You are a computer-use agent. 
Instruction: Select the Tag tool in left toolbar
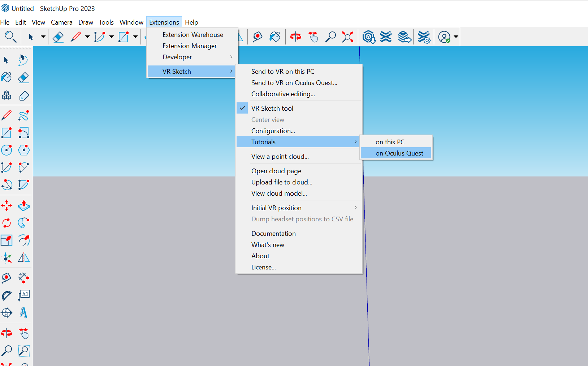tap(23, 95)
